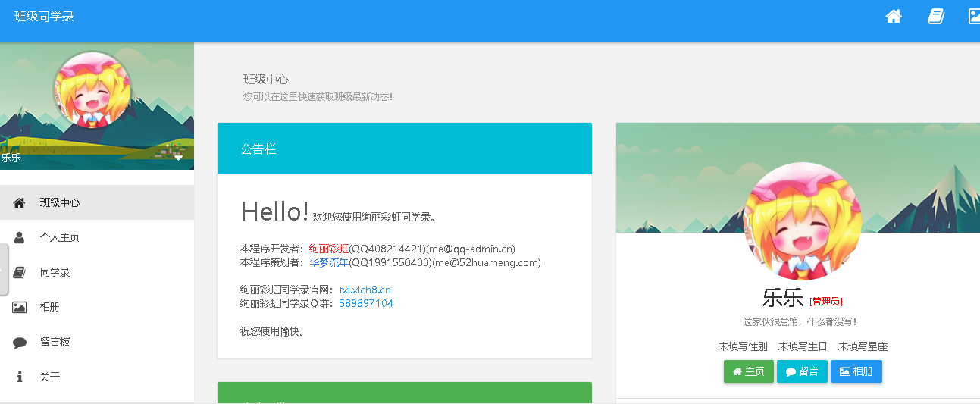Open 关于 in the sidebar menu

[97, 377]
